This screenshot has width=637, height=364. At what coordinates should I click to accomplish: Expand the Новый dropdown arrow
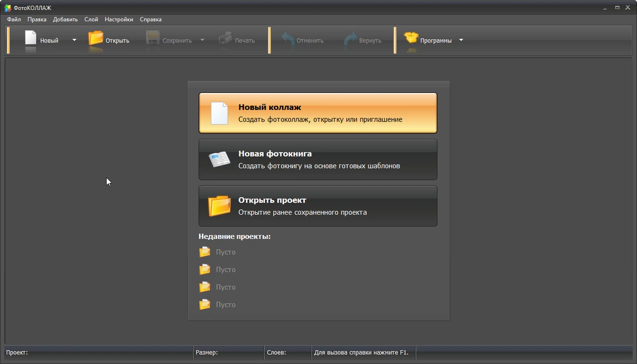[x=74, y=40]
